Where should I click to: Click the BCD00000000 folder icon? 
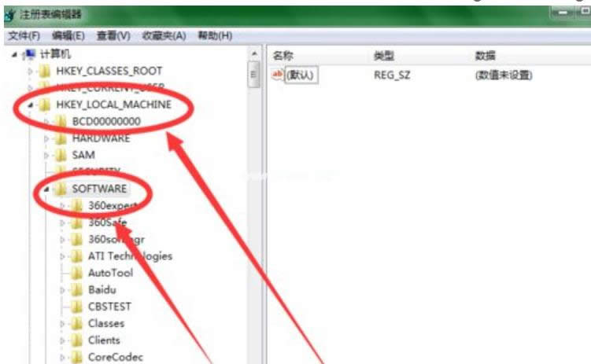pyautogui.click(x=61, y=122)
